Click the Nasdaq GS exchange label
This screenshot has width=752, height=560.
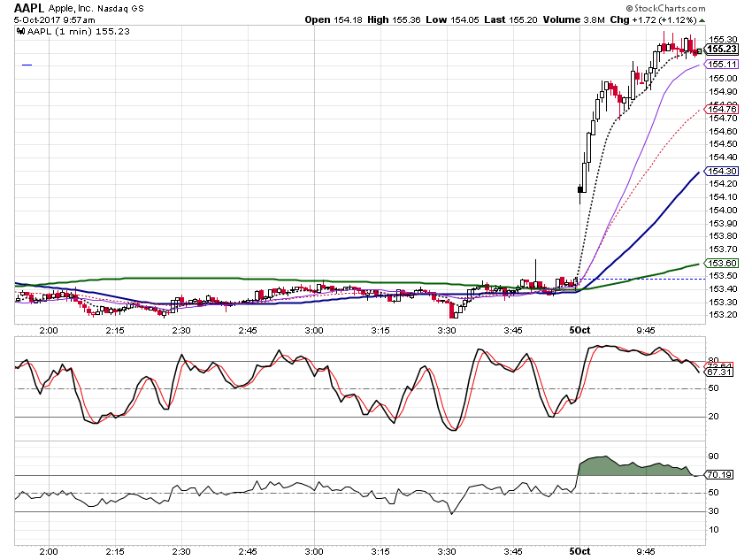[120, 9]
